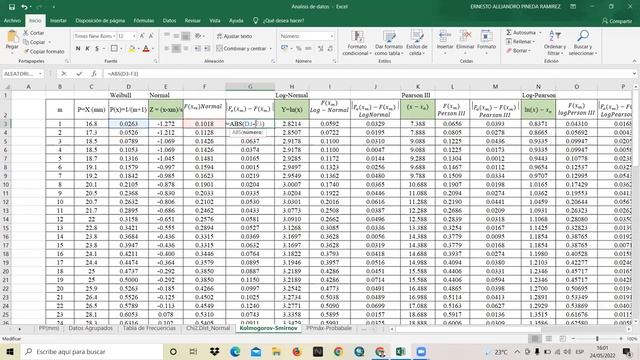Cut selection with Cortar
Screen dimensions: 640x360
tap(33, 33)
